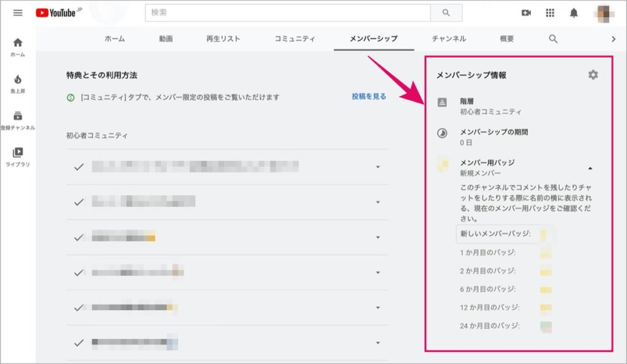Open the account avatar menu
627x364 pixels.
pos(604,13)
